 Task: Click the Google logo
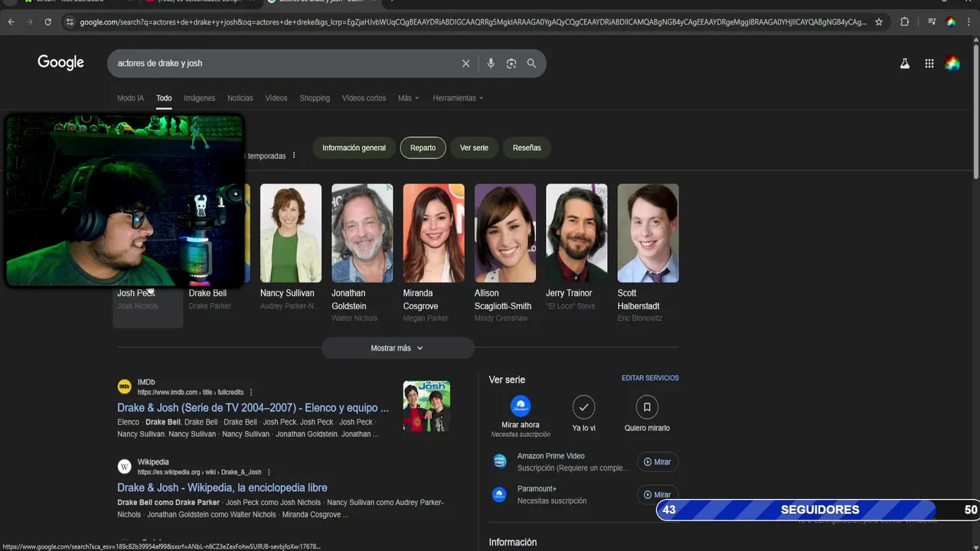pyautogui.click(x=60, y=63)
